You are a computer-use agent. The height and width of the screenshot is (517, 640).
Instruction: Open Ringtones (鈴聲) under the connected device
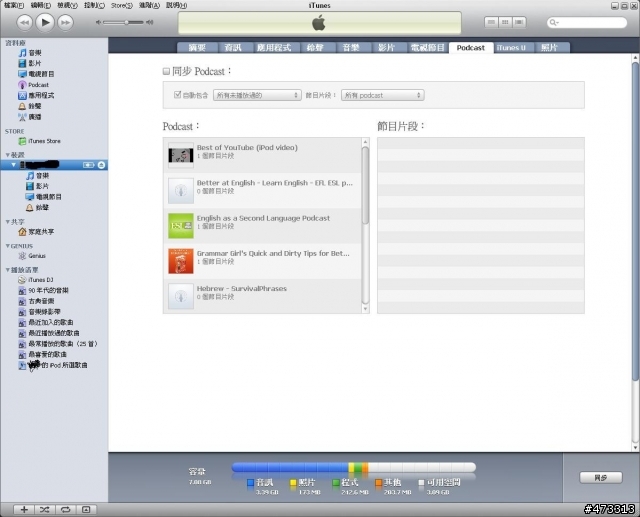[37, 207]
